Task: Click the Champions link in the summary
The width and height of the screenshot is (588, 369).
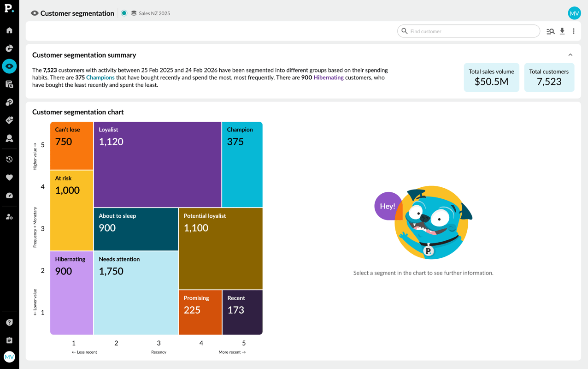Action: [100, 77]
